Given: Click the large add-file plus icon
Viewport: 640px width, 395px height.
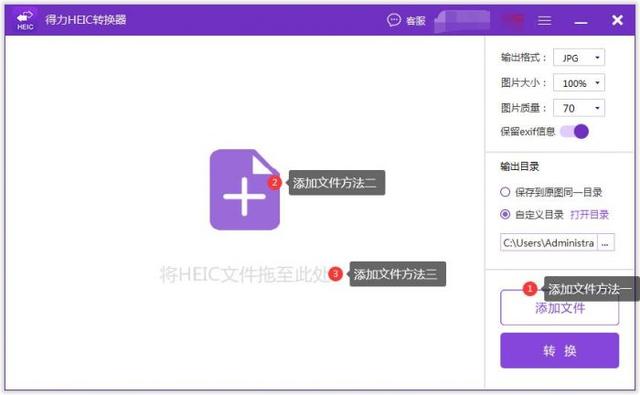Looking at the screenshot, I should point(244,190).
